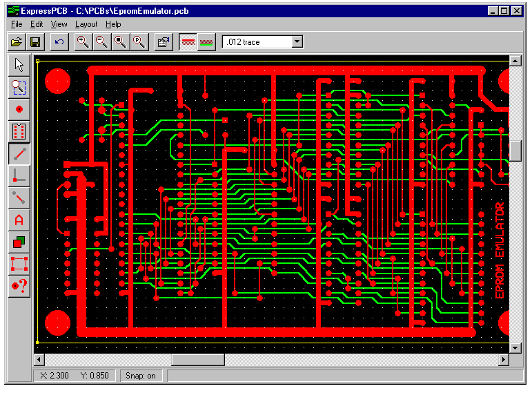Select the place rectangle tool
This screenshot has width=532, height=393.
click(19, 264)
